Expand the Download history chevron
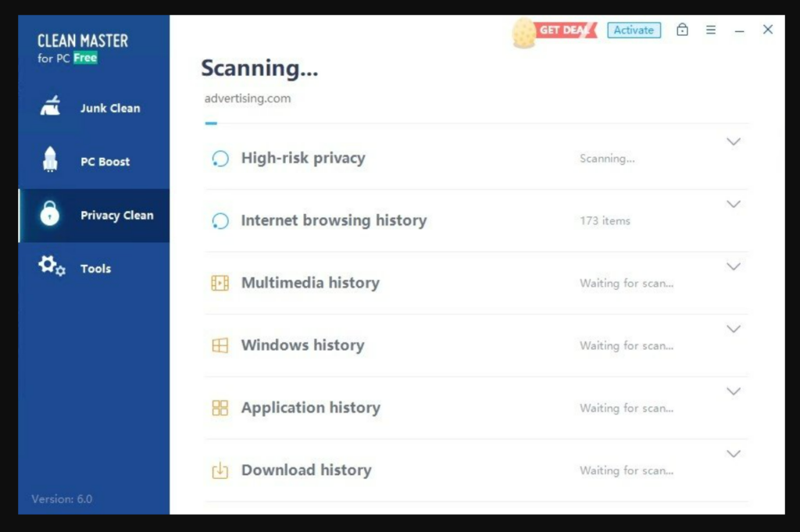The width and height of the screenshot is (800, 532). click(733, 454)
